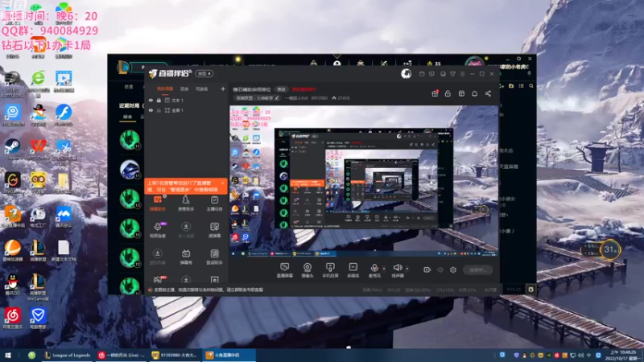Open 腾讯QQ desktop shortcut

pos(12,285)
